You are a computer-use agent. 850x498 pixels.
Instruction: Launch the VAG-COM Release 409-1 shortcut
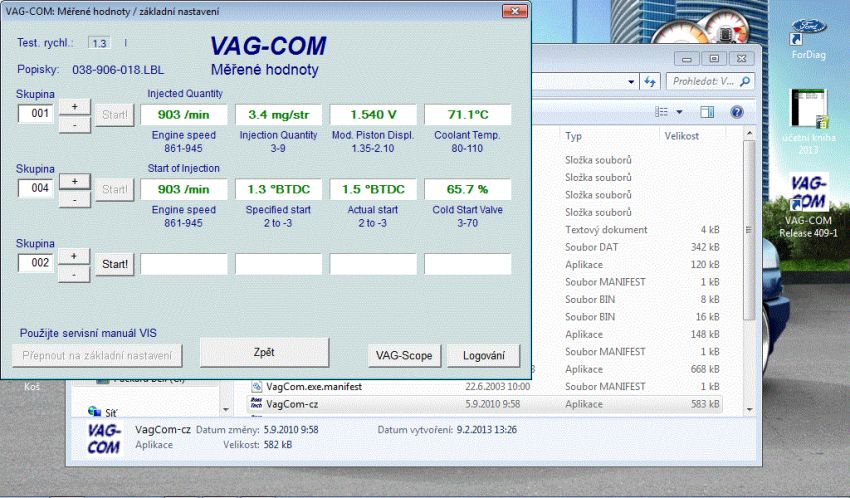coord(807,193)
